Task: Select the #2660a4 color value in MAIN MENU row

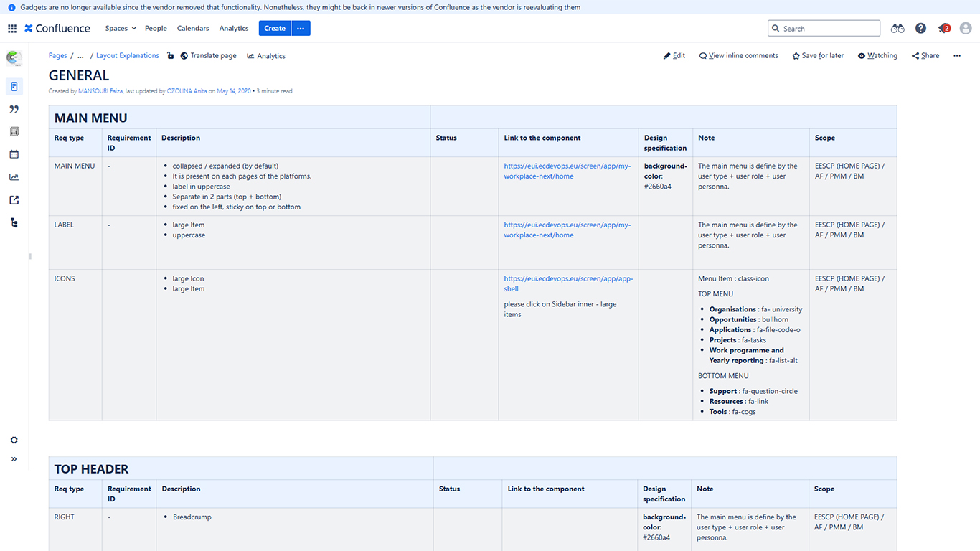Action: coord(658,187)
